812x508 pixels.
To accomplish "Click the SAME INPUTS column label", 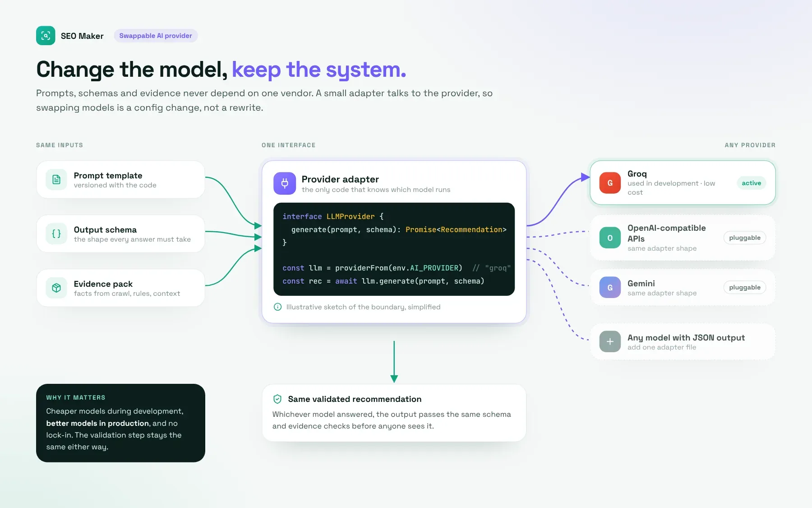I will (x=60, y=145).
